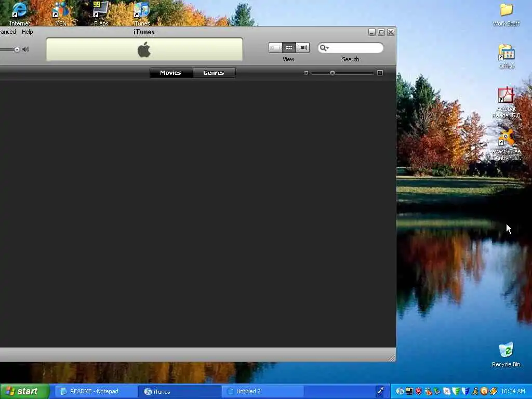Click the blue striped shield tray icon
This screenshot has width=532, height=399.
465,391
